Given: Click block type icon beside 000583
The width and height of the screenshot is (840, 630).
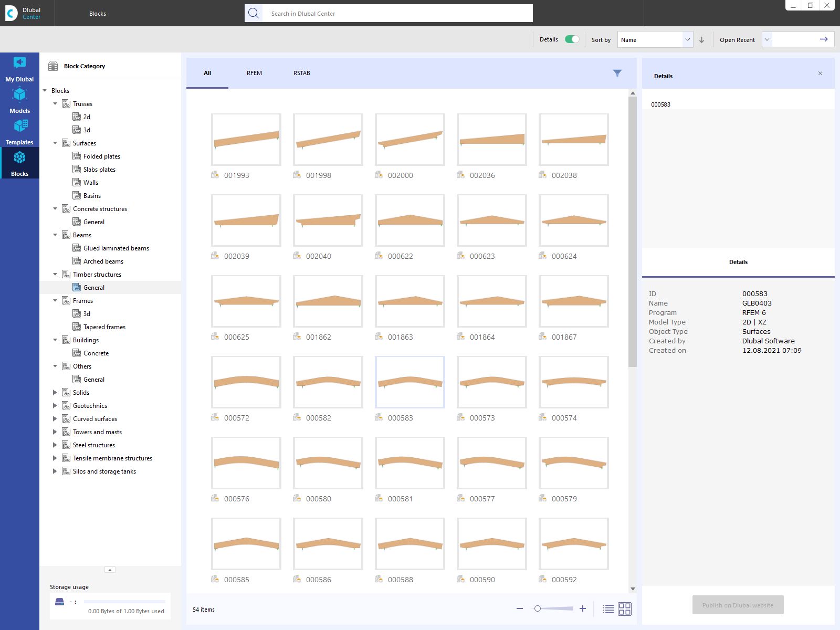Looking at the screenshot, I should [379, 417].
